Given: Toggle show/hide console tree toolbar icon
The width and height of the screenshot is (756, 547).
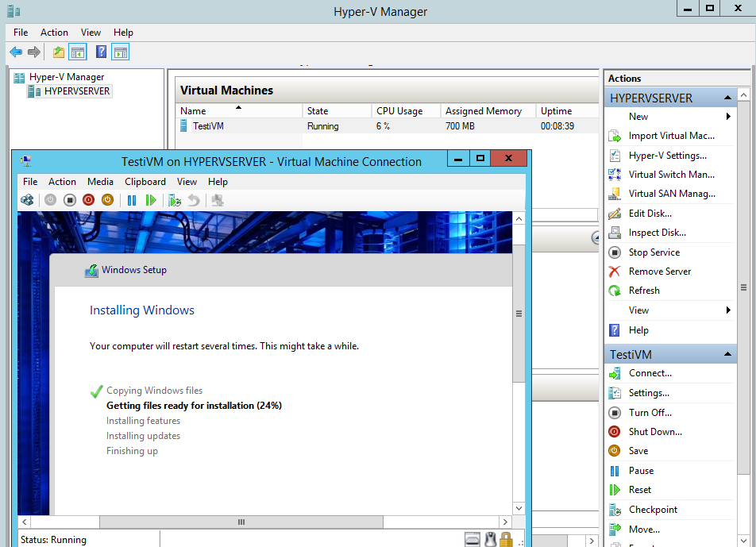Looking at the screenshot, I should pos(78,52).
